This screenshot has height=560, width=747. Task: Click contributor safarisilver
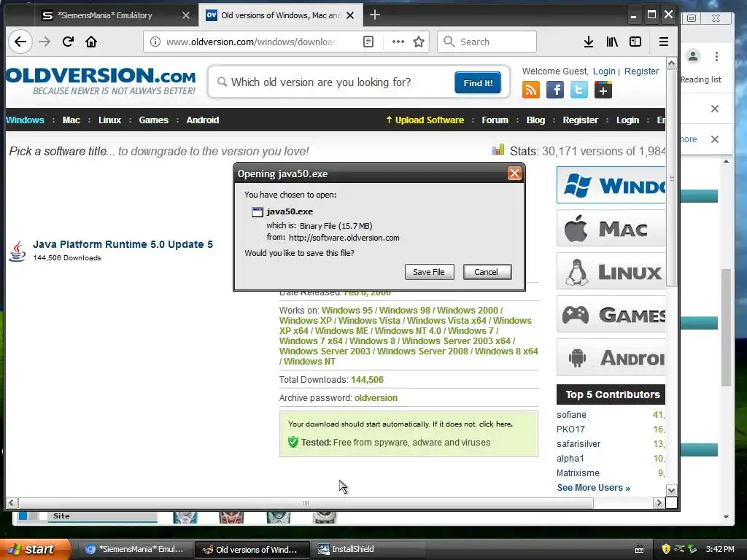tap(578, 444)
